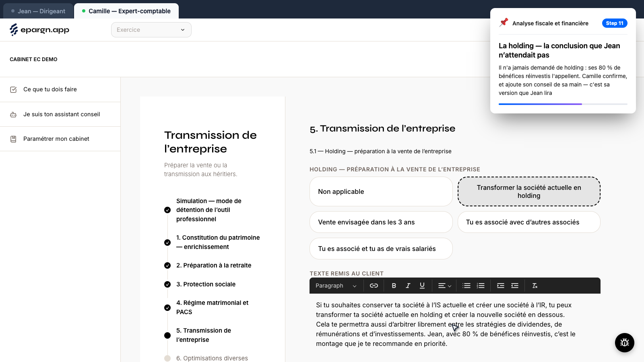Click the pin icon in the Analyse fiscale card
Image resolution: width=644 pixels, height=362 pixels.
504,23
